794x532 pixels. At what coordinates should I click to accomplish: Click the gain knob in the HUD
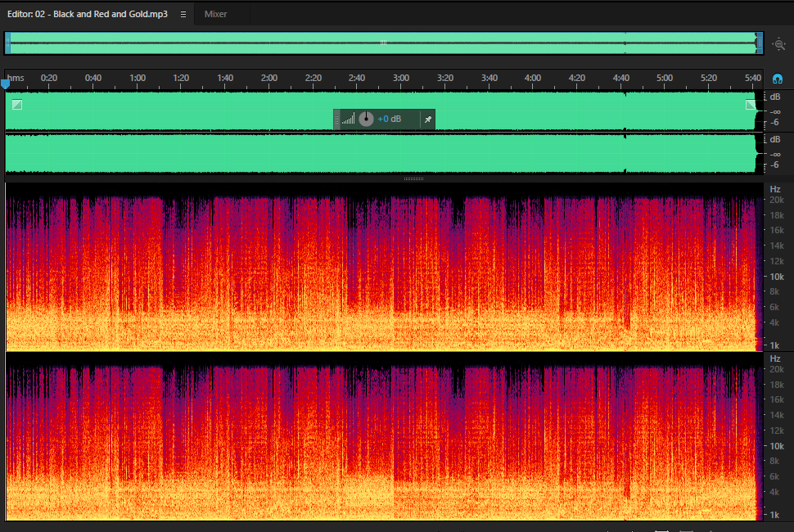click(x=366, y=119)
